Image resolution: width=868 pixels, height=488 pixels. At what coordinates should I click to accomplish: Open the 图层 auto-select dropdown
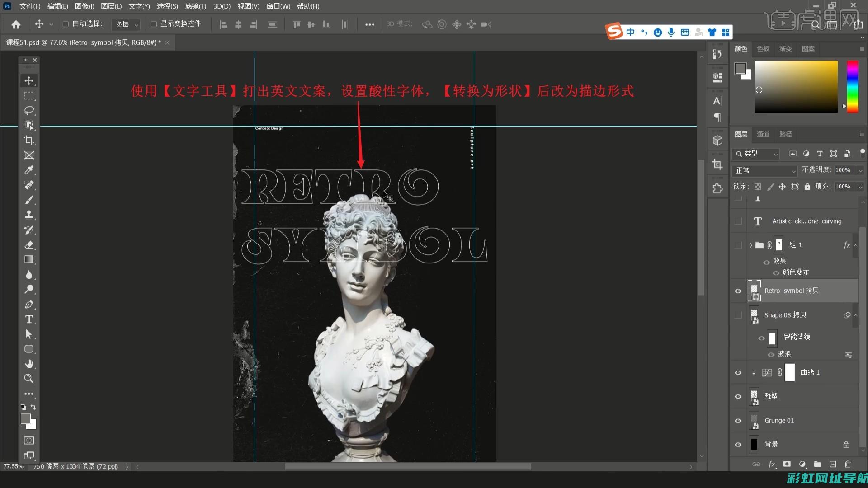(126, 24)
